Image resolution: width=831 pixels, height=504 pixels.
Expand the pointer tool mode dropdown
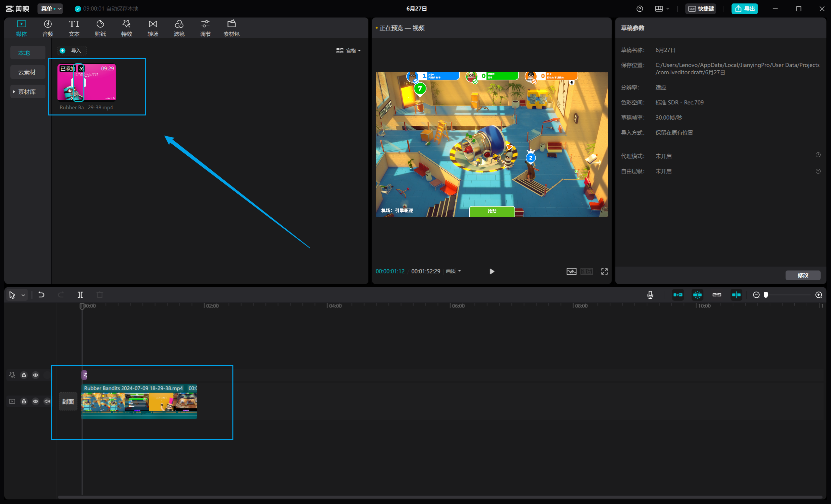pos(23,295)
